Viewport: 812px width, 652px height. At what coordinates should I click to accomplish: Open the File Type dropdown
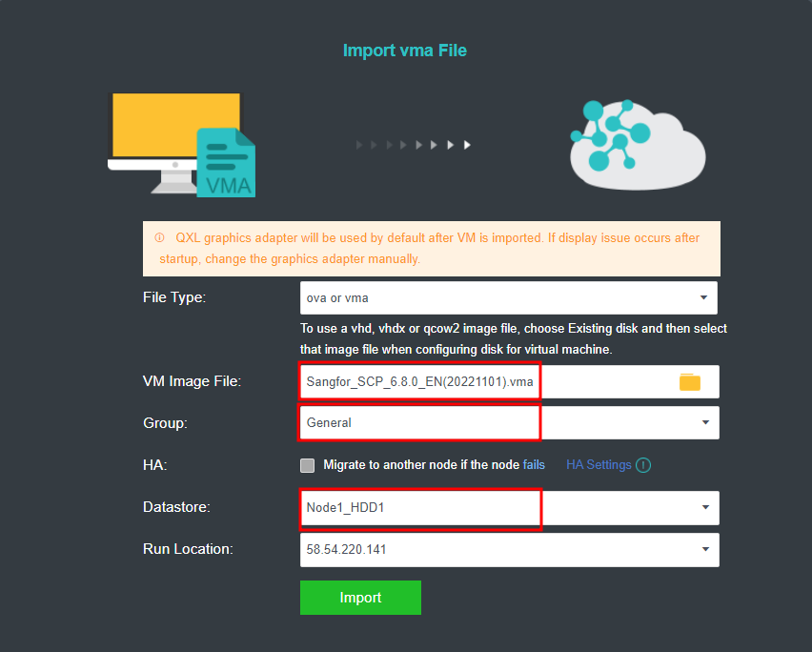click(x=509, y=297)
